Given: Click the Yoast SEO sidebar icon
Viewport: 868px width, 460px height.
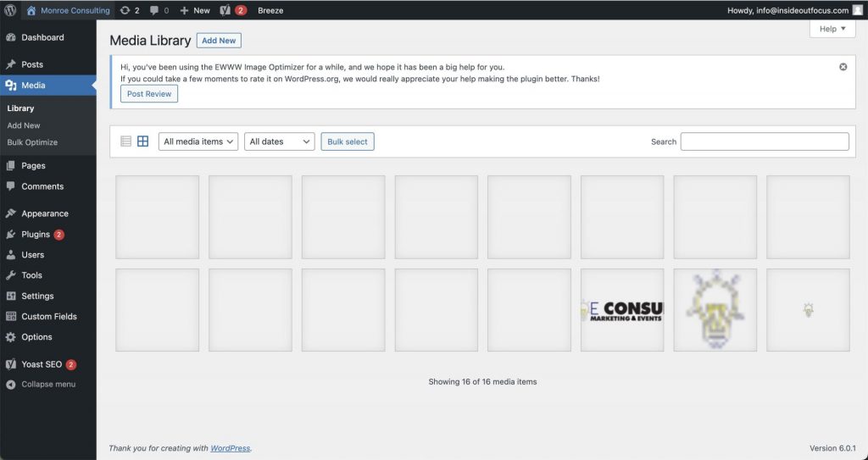Looking at the screenshot, I should pyautogui.click(x=10, y=364).
